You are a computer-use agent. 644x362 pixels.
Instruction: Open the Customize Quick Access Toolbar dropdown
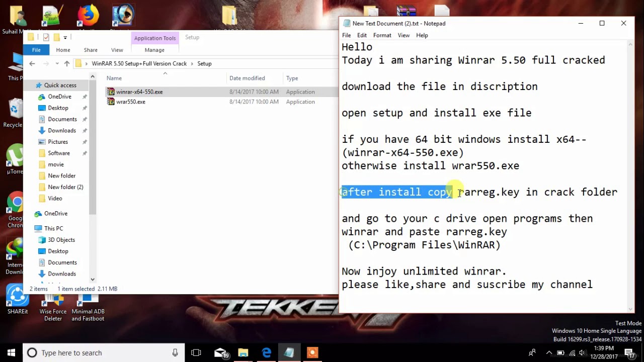tap(65, 37)
